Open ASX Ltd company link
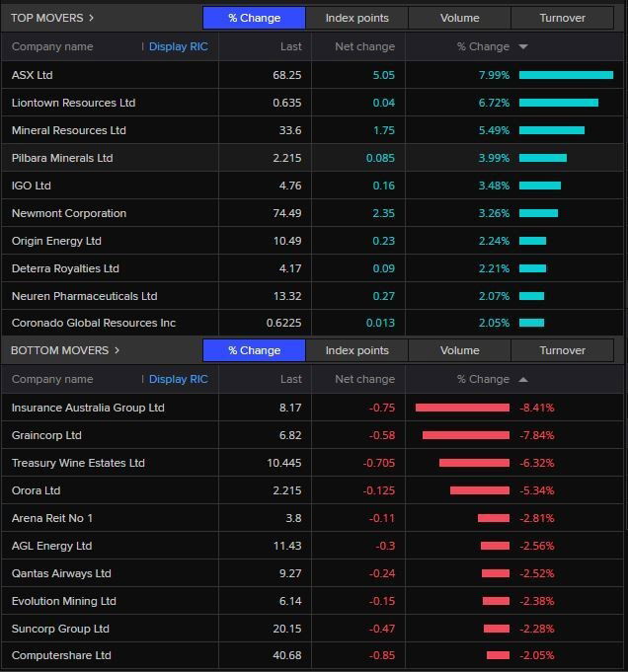The height and width of the screenshot is (672, 628). coord(33,75)
